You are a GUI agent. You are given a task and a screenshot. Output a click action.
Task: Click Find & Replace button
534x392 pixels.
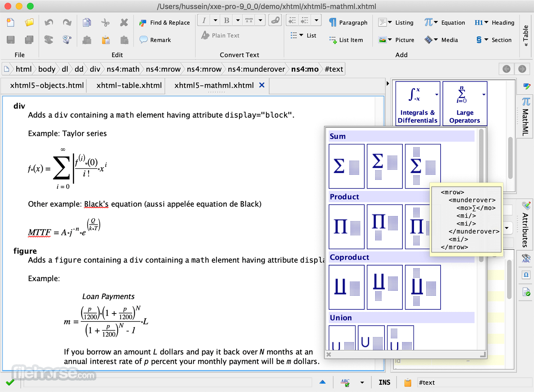click(x=164, y=22)
